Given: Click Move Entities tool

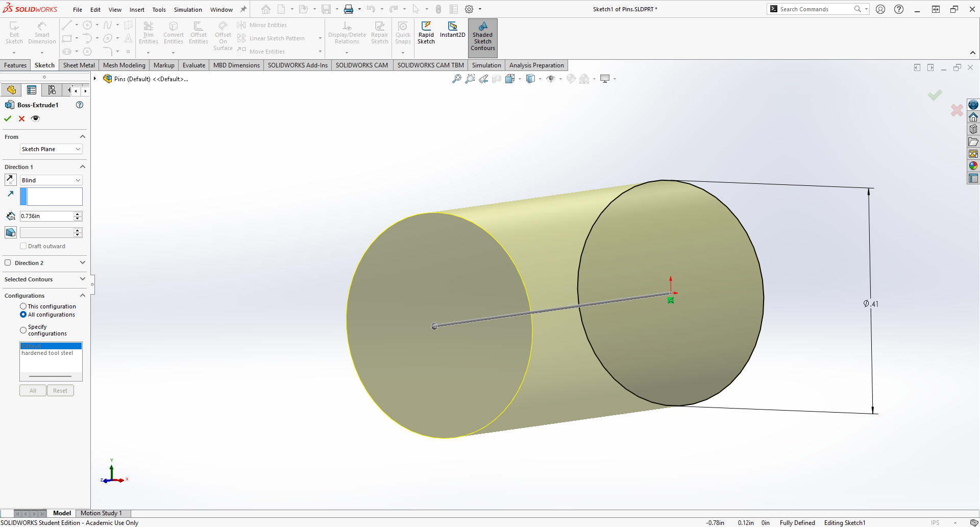Looking at the screenshot, I should click(261, 52).
